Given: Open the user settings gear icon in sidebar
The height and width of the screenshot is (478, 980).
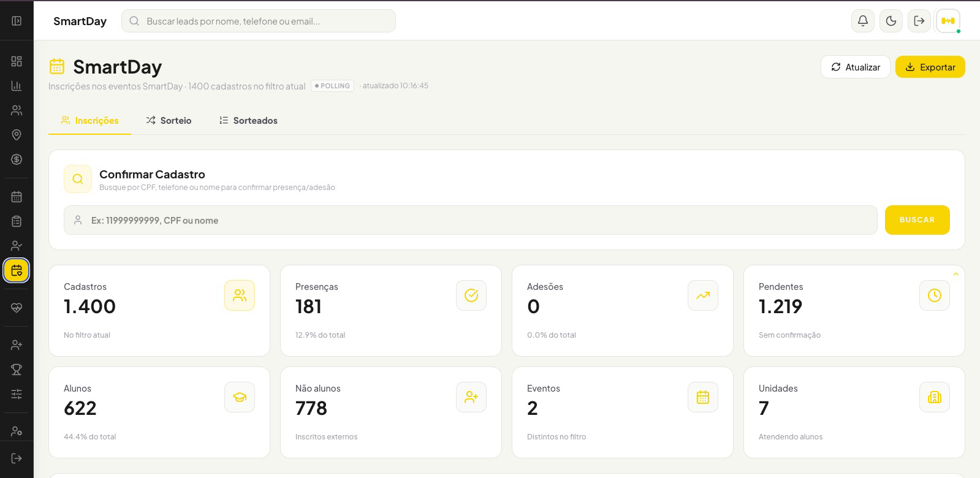Looking at the screenshot, I should (x=17, y=431).
